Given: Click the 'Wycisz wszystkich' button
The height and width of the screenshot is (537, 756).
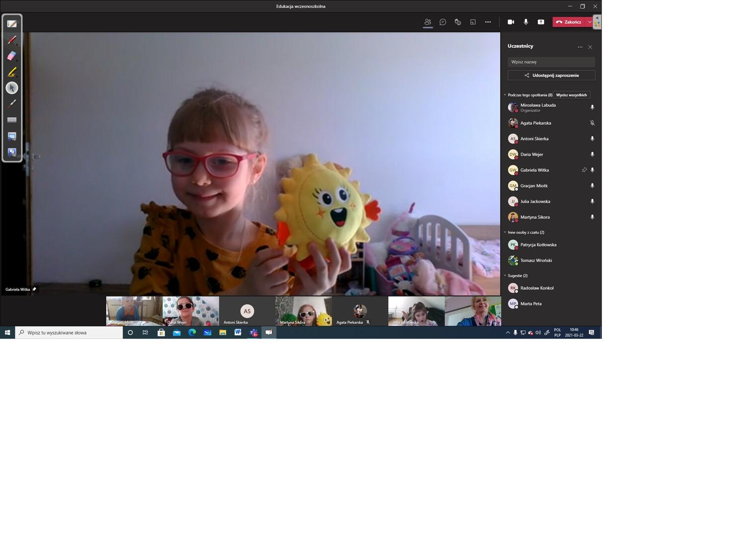Looking at the screenshot, I should click(x=571, y=95).
